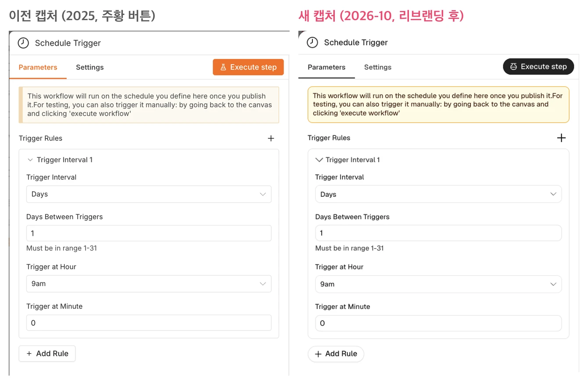Click the 'Trigger at Hour' label in 이전 캡처
The width and height of the screenshot is (588, 380).
51,267
